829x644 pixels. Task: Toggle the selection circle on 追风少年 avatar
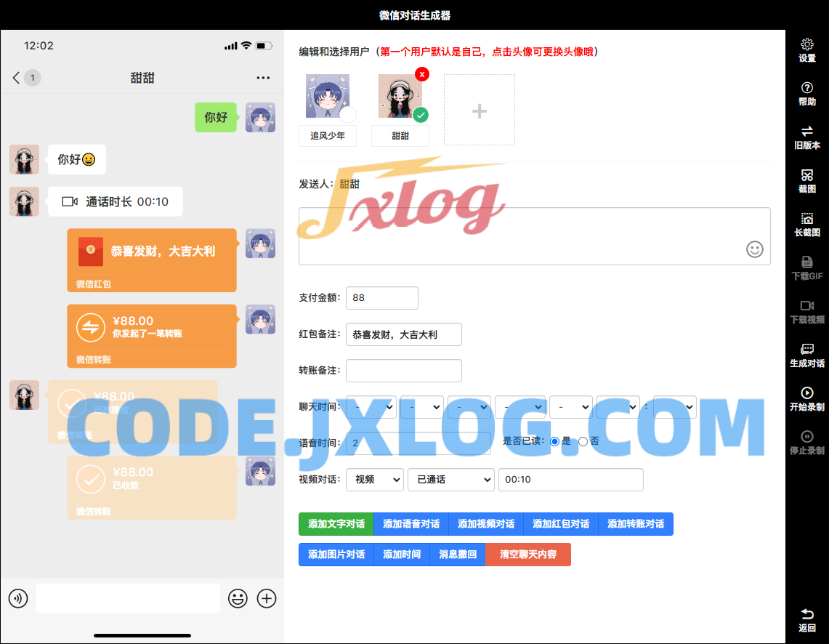[x=348, y=116]
